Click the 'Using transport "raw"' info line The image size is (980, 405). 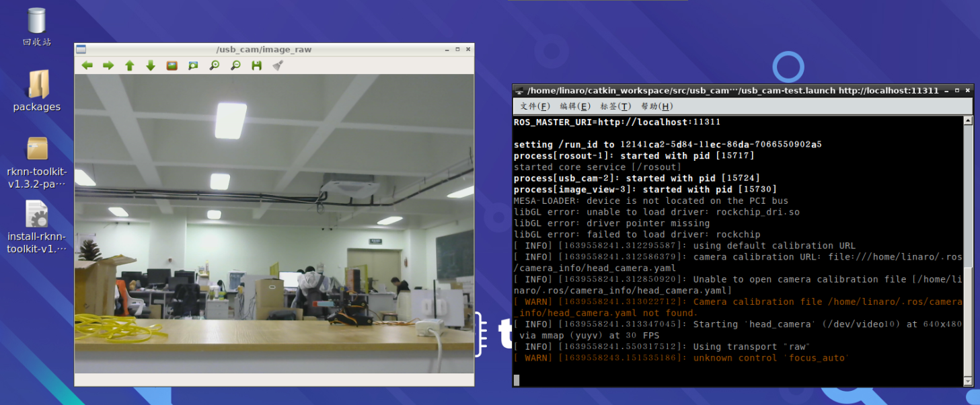click(662, 347)
